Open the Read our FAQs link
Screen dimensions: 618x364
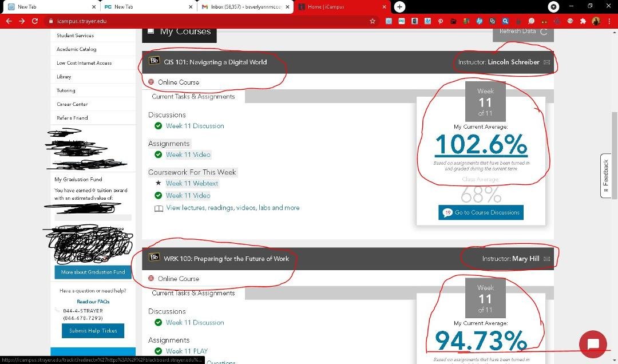93,302
